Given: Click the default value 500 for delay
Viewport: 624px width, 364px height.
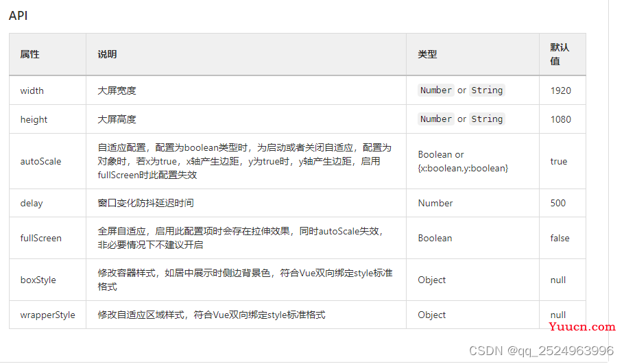Looking at the screenshot, I should [558, 203].
